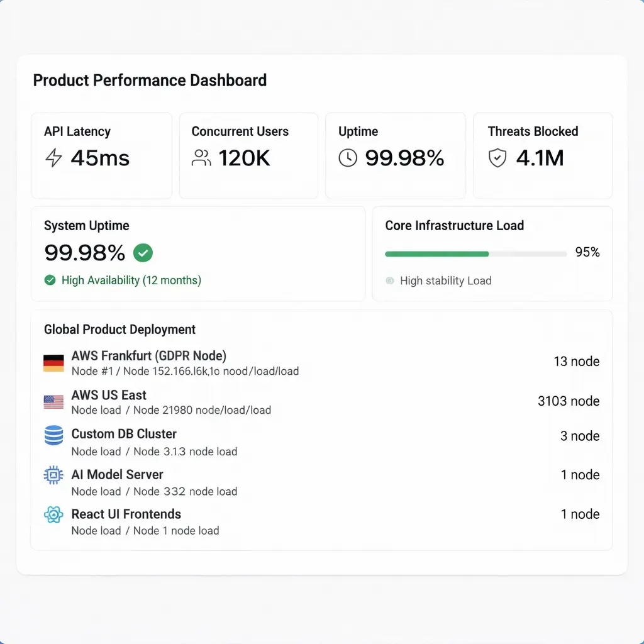Click the High stability Load status dot

coord(389,281)
